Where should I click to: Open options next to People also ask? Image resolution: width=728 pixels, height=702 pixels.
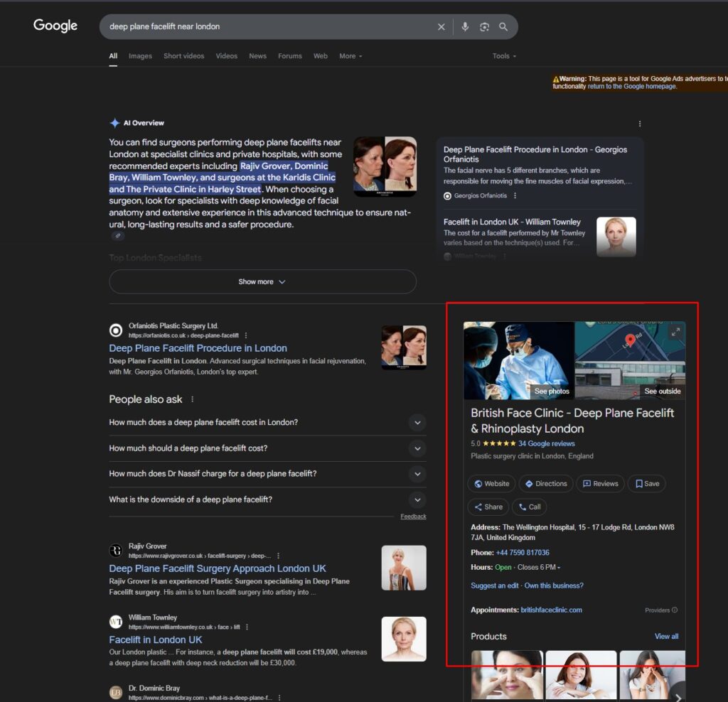(x=192, y=399)
